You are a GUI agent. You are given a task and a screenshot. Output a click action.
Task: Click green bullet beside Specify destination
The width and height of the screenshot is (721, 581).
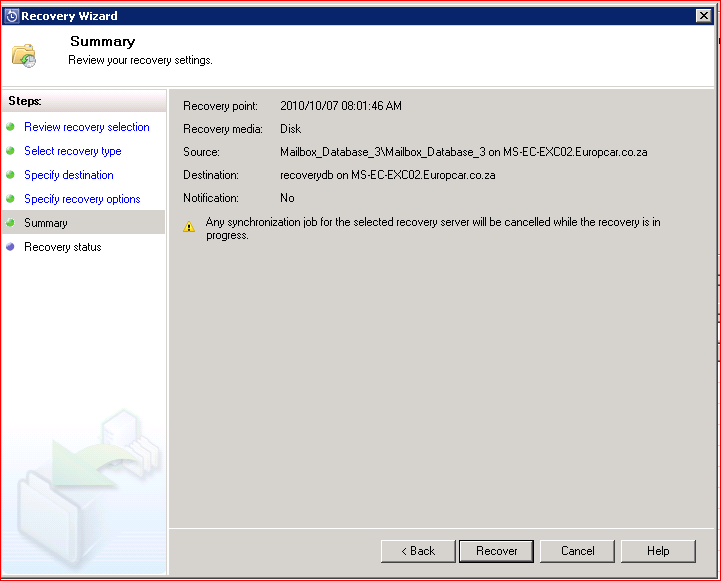tap(11, 175)
